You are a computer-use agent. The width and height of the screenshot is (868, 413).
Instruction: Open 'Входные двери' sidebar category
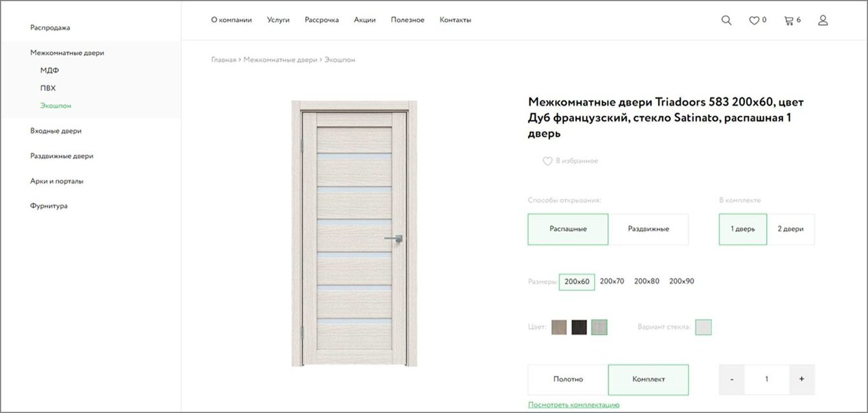pos(56,131)
